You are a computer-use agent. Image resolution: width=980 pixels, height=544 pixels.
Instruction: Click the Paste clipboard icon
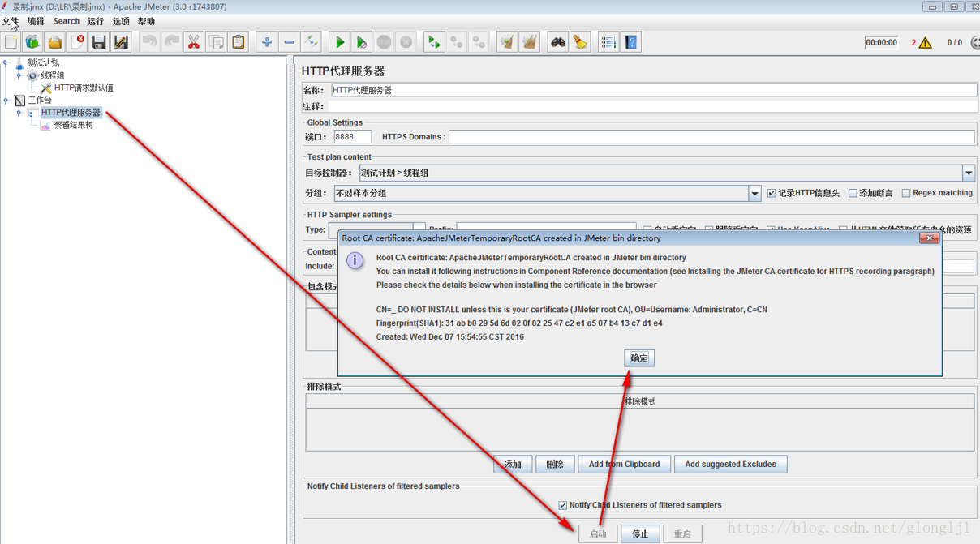point(238,42)
